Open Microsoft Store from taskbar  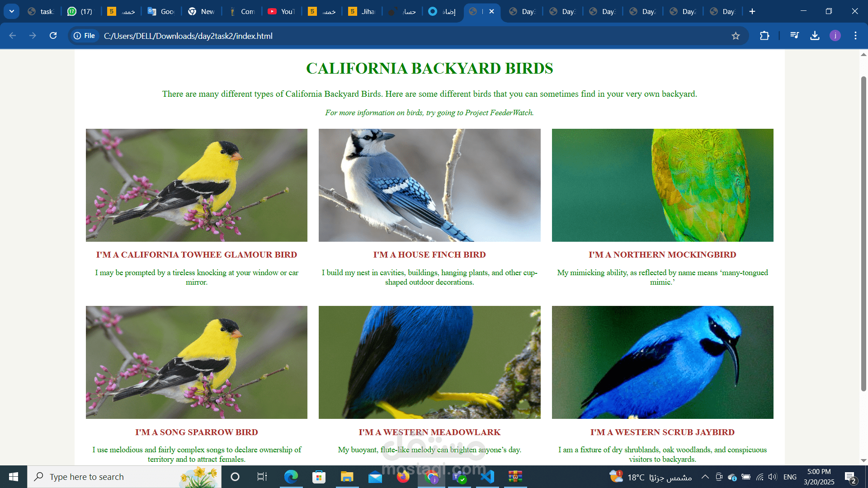point(319,477)
